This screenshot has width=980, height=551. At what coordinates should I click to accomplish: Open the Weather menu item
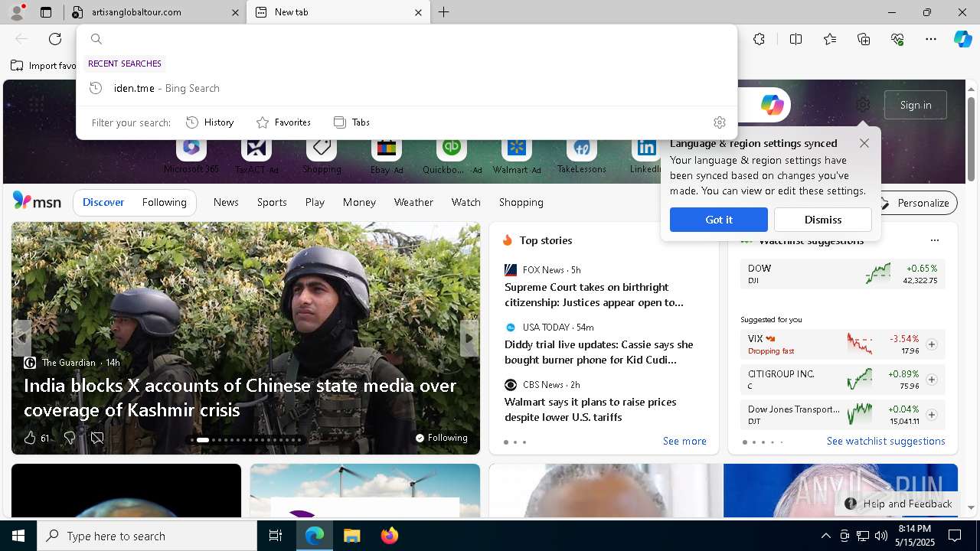[413, 202]
